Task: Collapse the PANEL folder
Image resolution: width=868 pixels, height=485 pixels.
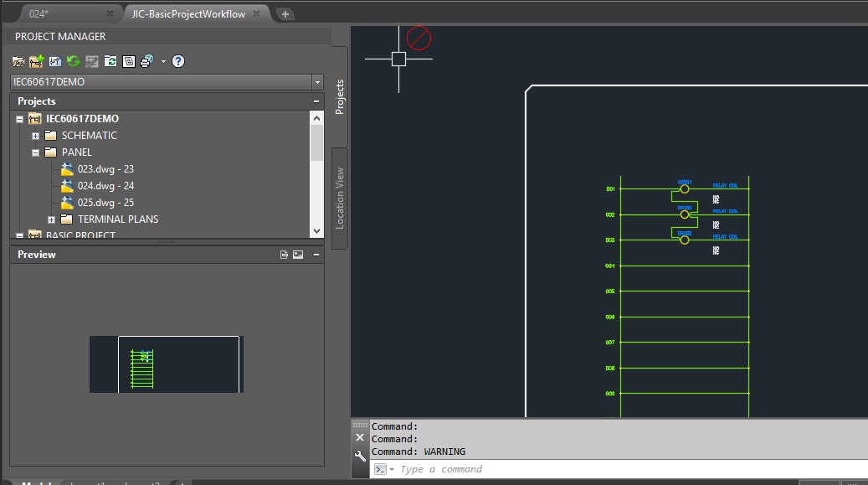Action: point(35,152)
